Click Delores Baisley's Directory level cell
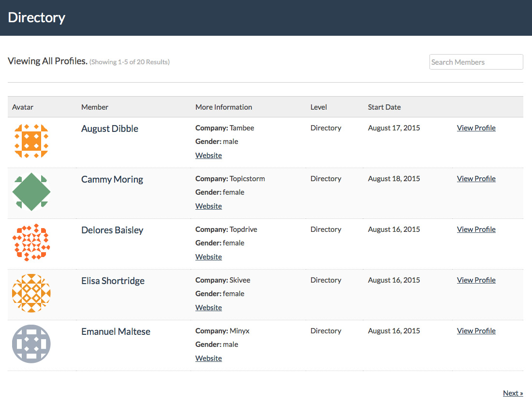The width and height of the screenshot is (532, 401). [x=325, y=229]
